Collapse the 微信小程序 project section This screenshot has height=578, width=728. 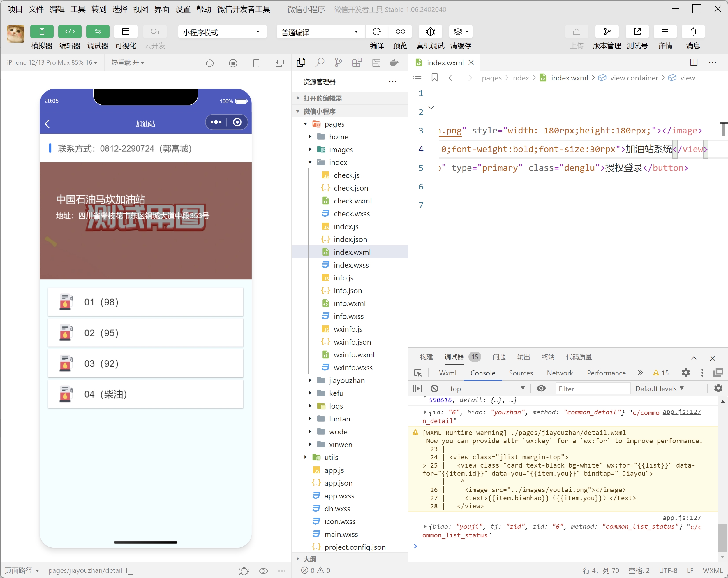point(350,111)
